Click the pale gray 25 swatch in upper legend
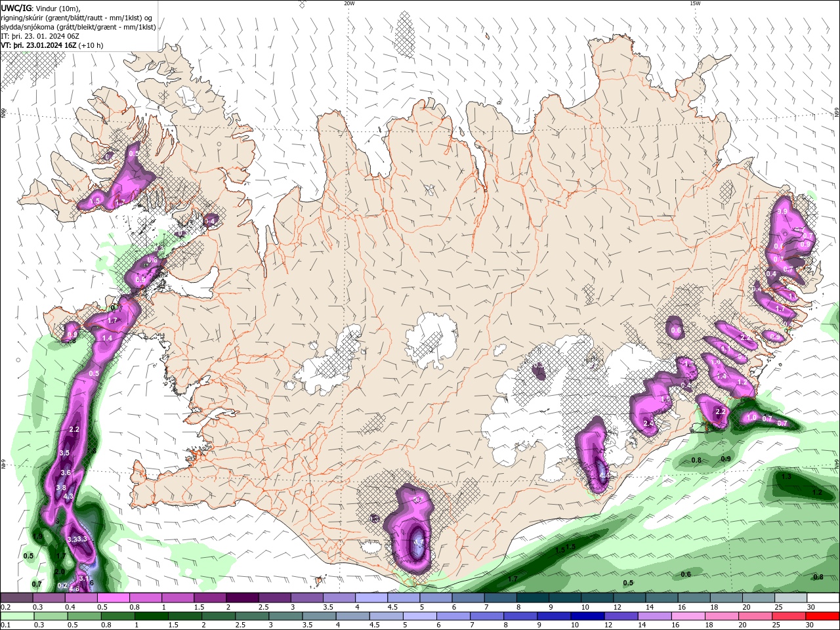The image size is (840, 630). point(791,598)
